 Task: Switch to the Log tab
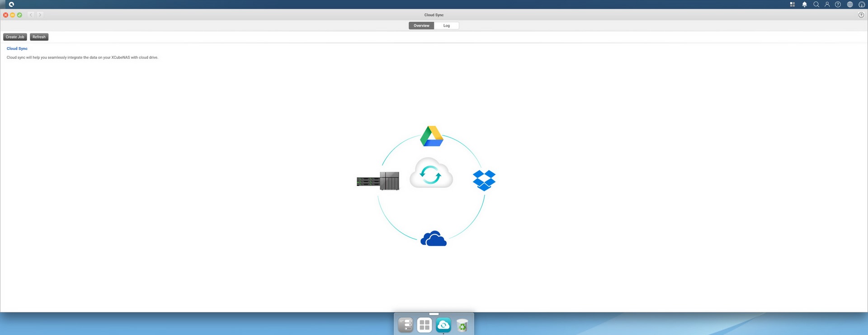[446, 26]
